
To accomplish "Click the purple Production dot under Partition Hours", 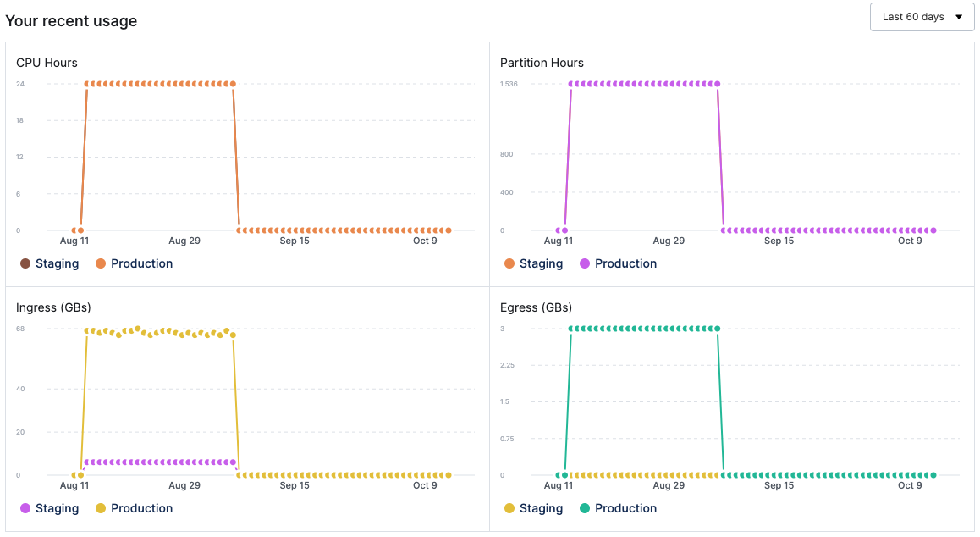I will click(585, 263).
